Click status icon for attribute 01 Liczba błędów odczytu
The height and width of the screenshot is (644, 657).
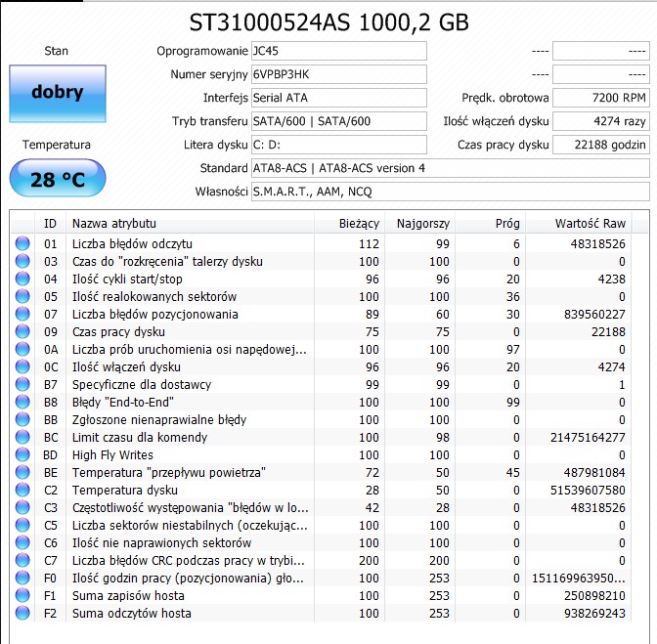tap(22, 243)
